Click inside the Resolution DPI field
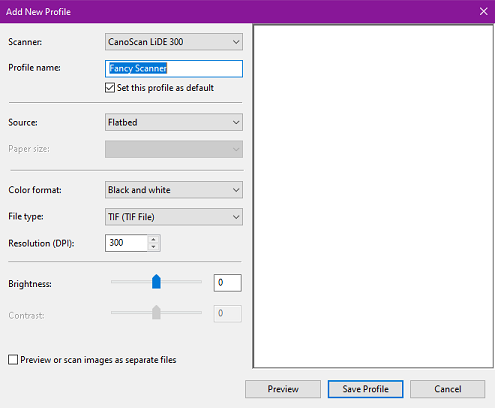Viewport: 495px width, 408px height. [x=126, y=243]
